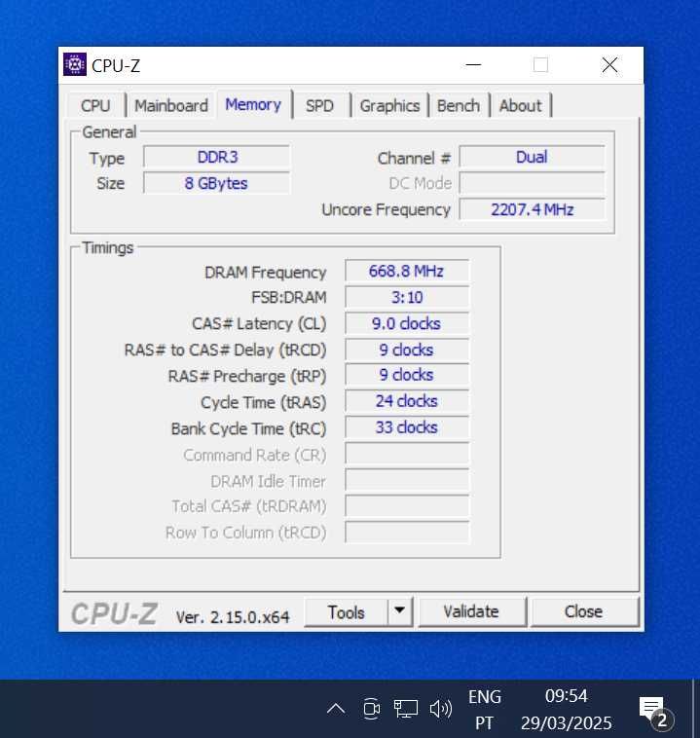Viewport: 700px width, 738px height.
Task: Click the 8 GBytes size value
Action: [216, 183]
